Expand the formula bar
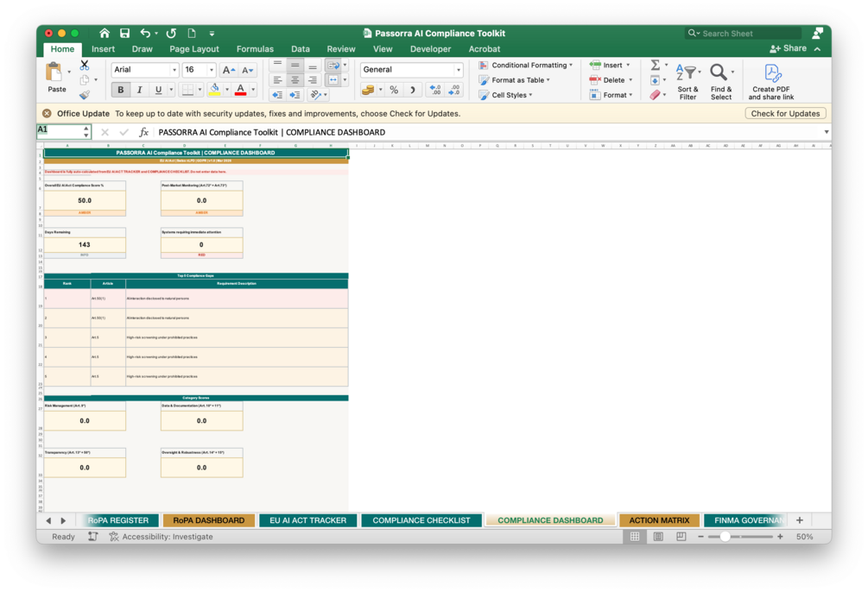The height and width of the screenshot is (592, 868). pyautogui.click(x=826, y=132)
